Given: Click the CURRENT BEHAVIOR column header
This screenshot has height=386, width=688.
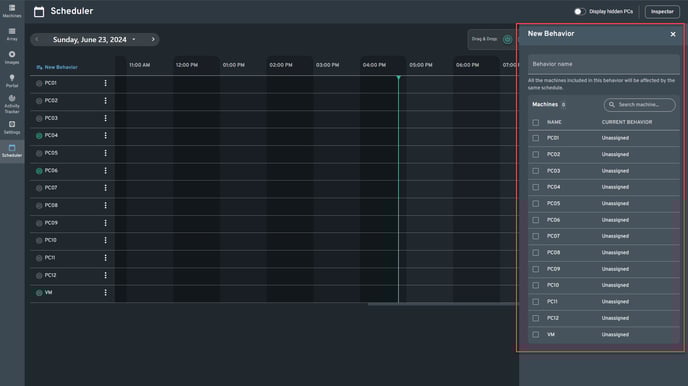Looking at the screenshot, I should (x=627, y=122).
